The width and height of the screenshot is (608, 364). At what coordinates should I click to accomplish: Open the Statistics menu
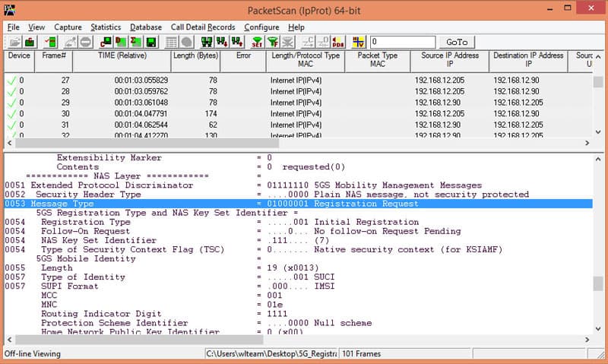tap(106, 27)
